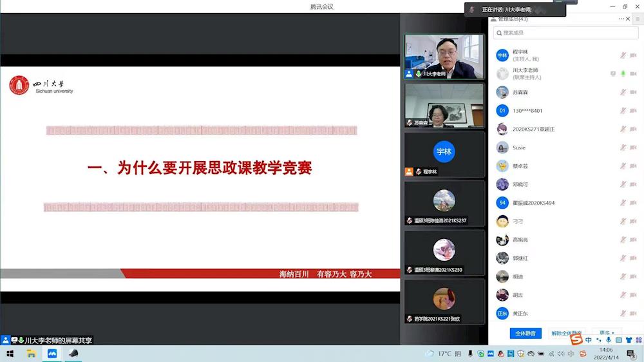Click screen-share indicator on 川大李老师 row
644x362 pixels.
pyautogui.click(x=613, y=73)
